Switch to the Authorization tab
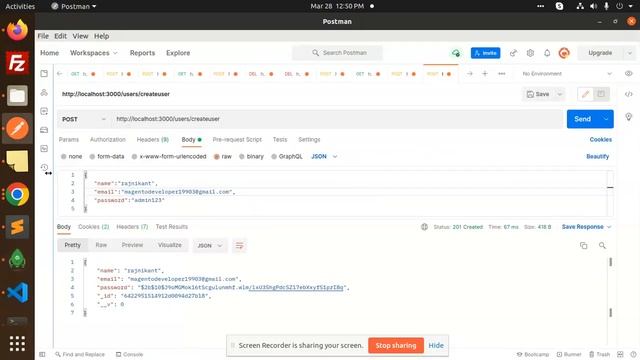This screenshot has height=360, width=640. (x=108, y=140)
